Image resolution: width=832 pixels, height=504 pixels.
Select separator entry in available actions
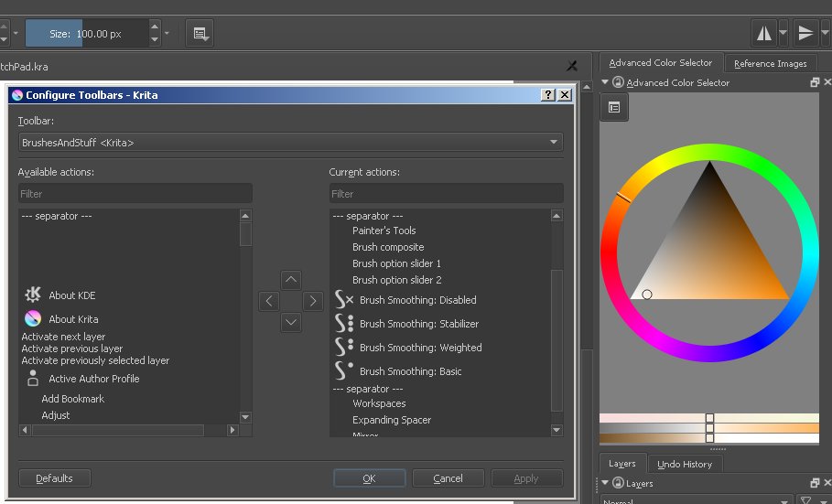57,216
